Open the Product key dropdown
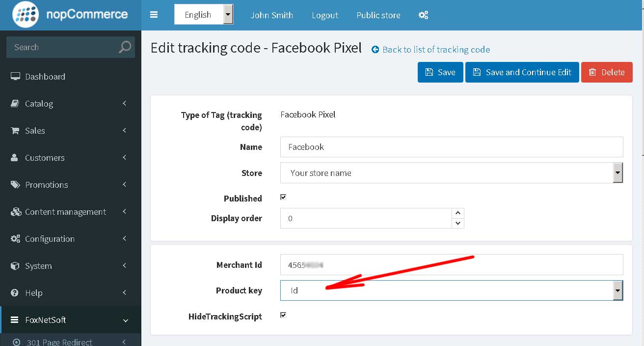Screen dimensions: 644x346 [452, 290]
